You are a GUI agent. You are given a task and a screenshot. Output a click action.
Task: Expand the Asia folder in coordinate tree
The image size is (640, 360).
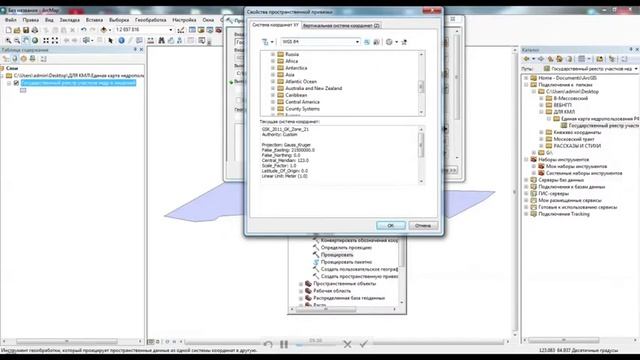pyautogui.click(x=273, y=75)
